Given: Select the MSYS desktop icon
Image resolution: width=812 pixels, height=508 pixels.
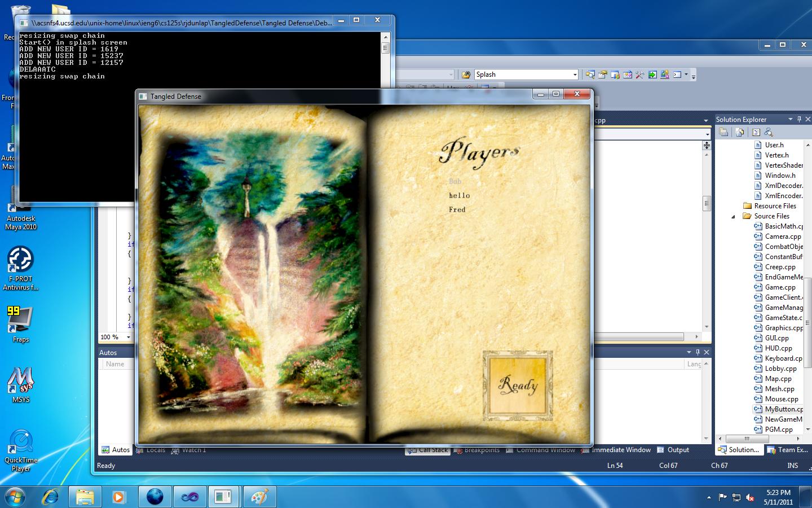Looking at the screenshot, I should tap(21, 385).
